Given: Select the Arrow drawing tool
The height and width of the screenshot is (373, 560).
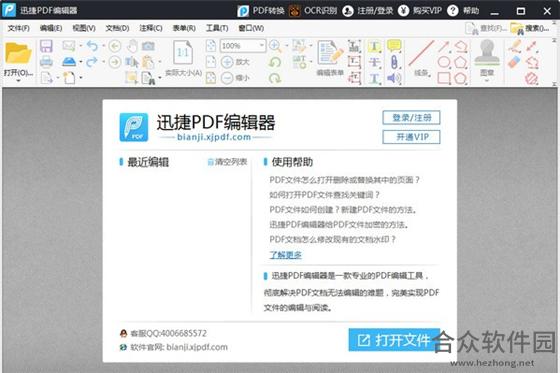Looking at the screenshot, I should [444, 46].
